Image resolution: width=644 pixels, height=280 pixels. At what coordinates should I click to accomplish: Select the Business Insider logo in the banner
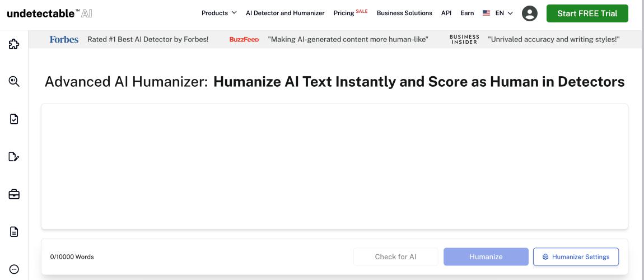click(464, 39)
